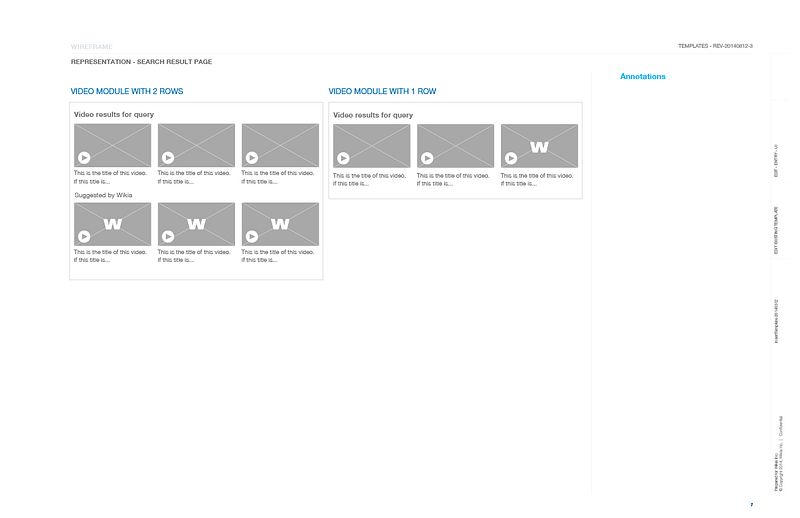Open third thumbnail in top row of 2-rows module
The width and height of the screenshot is (800, 518).
click(x=280, y=145)
